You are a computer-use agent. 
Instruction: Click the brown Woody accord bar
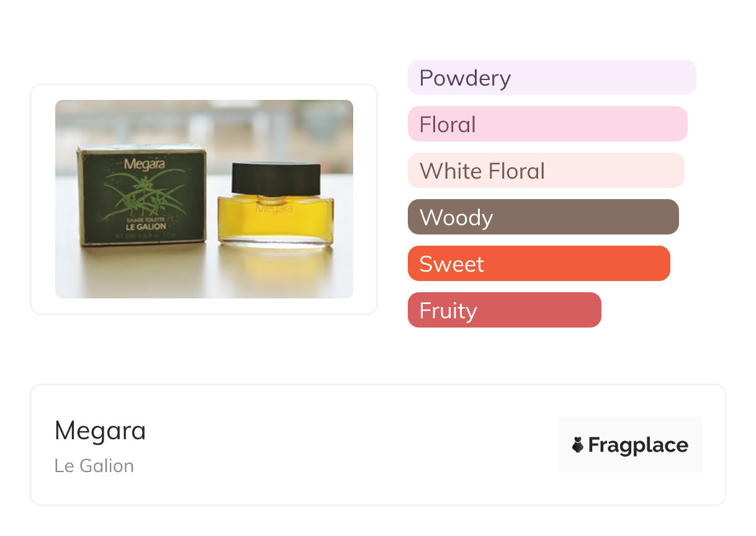542,217
